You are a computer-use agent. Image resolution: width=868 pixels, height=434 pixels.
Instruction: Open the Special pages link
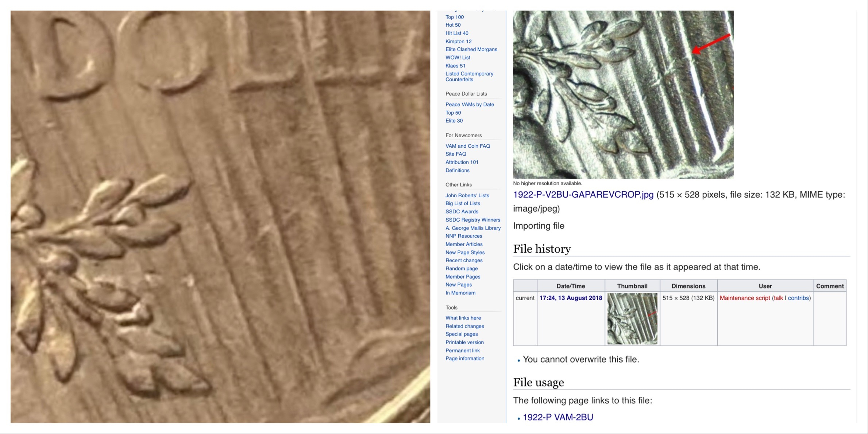click(461, 334)
